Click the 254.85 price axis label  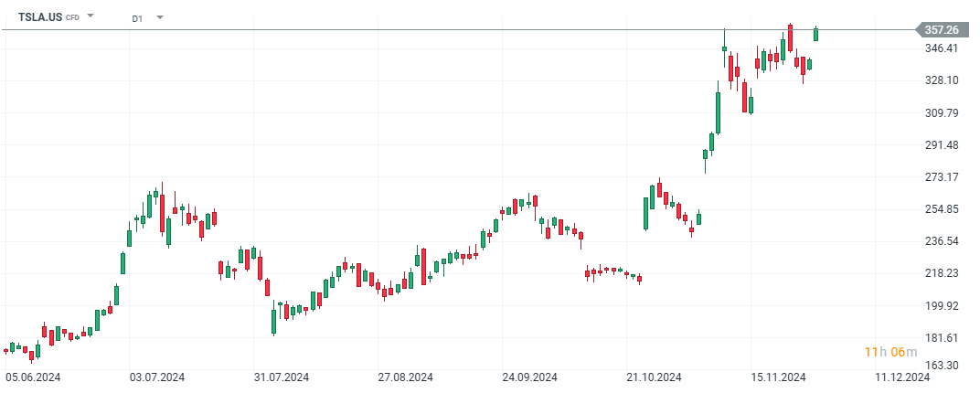(x=942, y=209)
